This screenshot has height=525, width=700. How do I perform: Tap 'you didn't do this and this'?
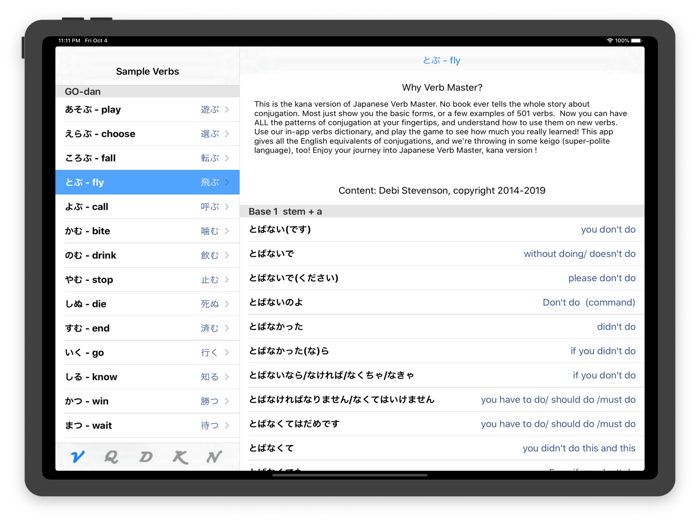coord(579,448)
